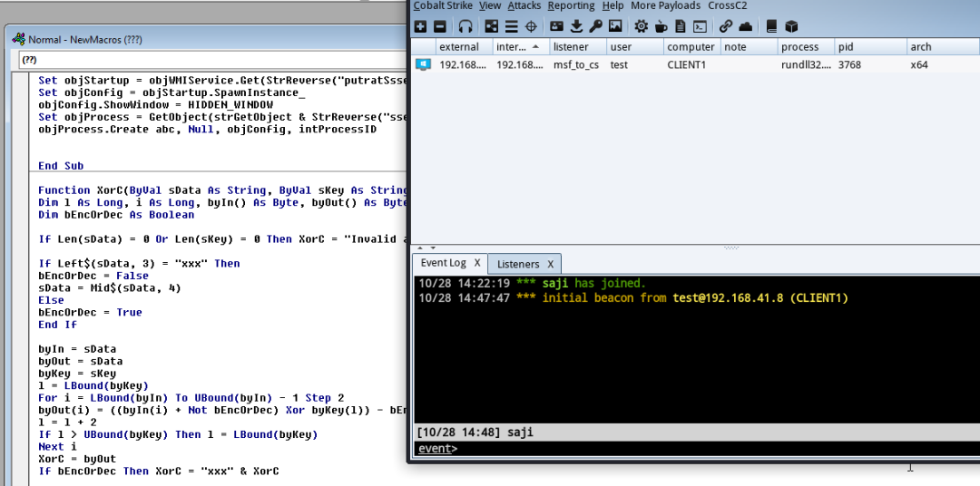Close the Event Log tab with X
This screenshot has height=486, width=980.
click(x=477, y=263)
